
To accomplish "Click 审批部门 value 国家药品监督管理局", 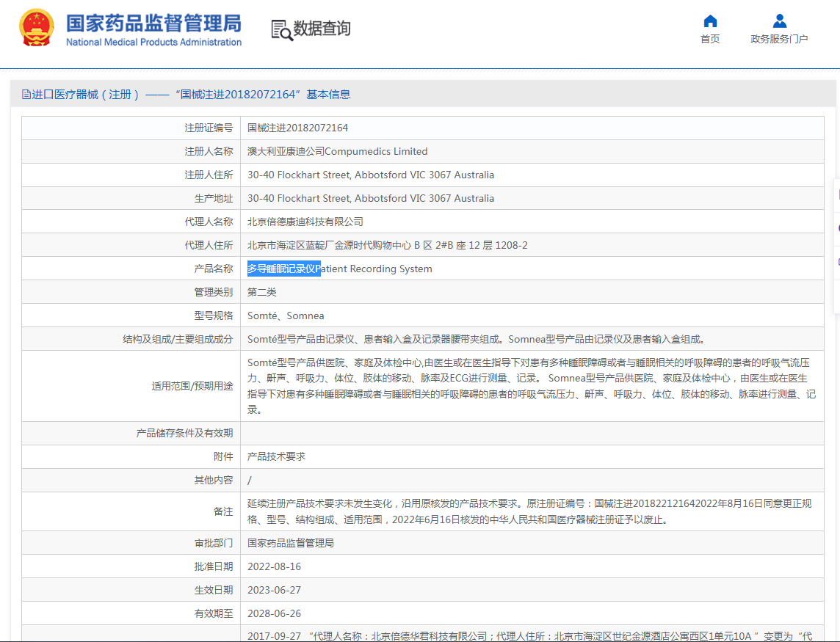I will (291, 543).
